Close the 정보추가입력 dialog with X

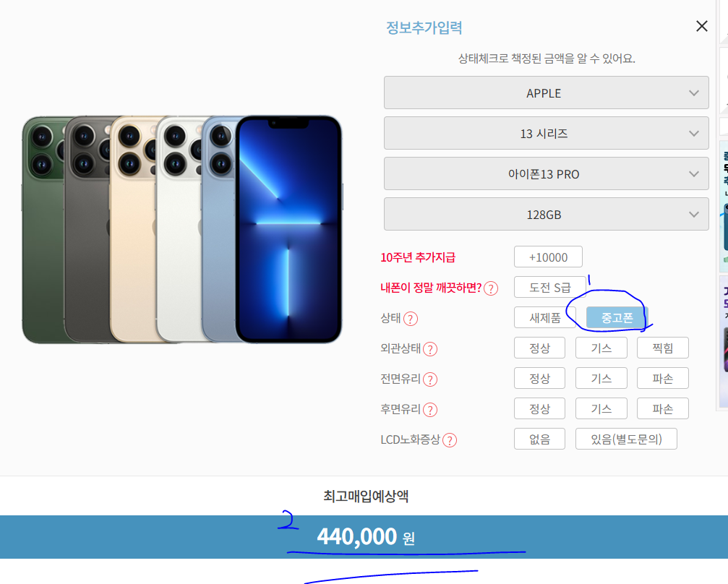click(x=701, y=26)
